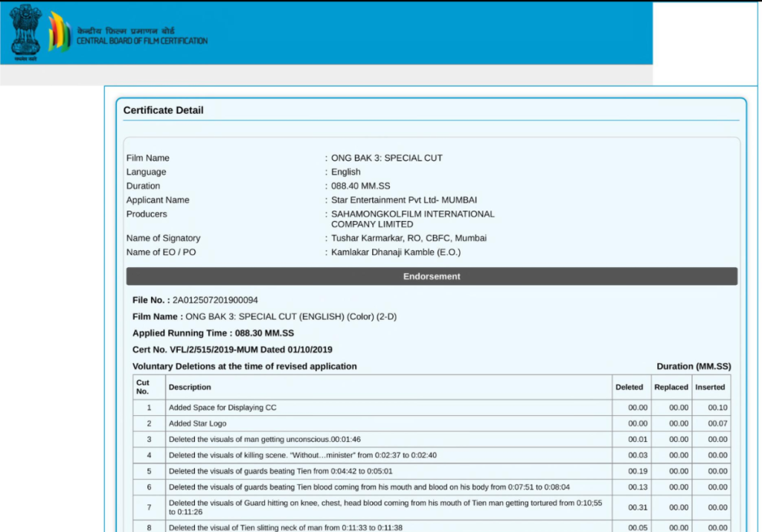This screenshot has height=532, width=762.
Task: Select Applied Running Time 088.30 MM.SS line
Action: click(213, 333)
